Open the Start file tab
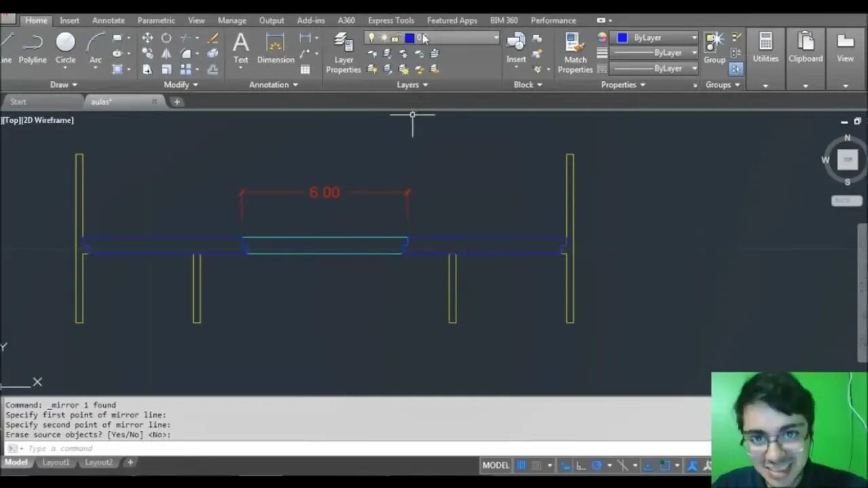Screen dimensions: 868x488 pyautogui.click(x=18, y=102)
